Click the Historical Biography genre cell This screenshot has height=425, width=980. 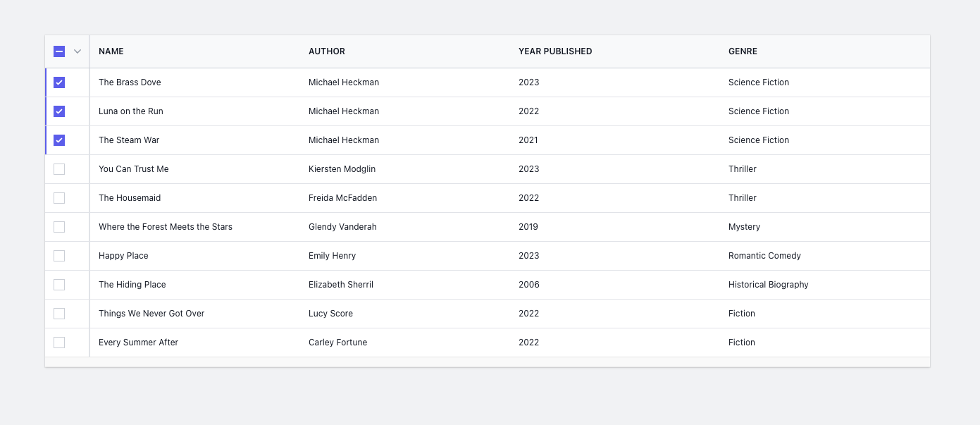point(768,285)
